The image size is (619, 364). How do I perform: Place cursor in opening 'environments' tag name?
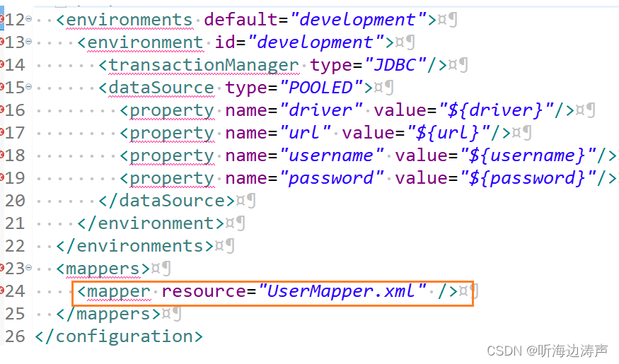[129, 20]
